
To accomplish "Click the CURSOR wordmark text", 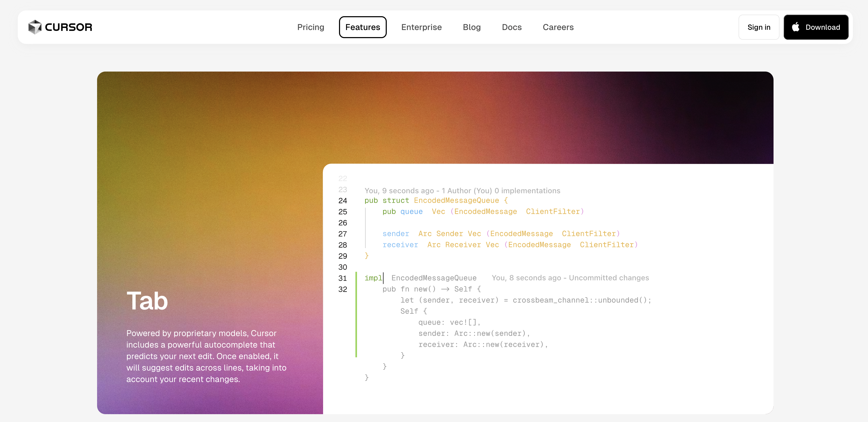I will [68, 27].
